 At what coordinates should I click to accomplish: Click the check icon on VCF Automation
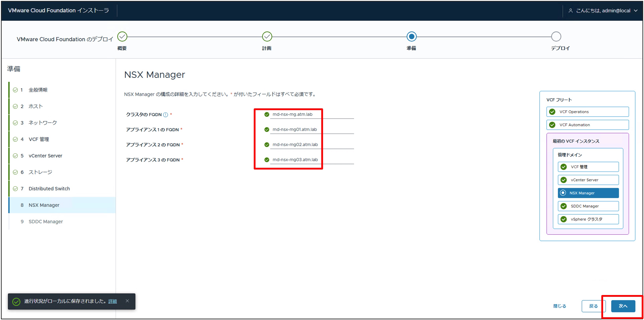[552, 125]
